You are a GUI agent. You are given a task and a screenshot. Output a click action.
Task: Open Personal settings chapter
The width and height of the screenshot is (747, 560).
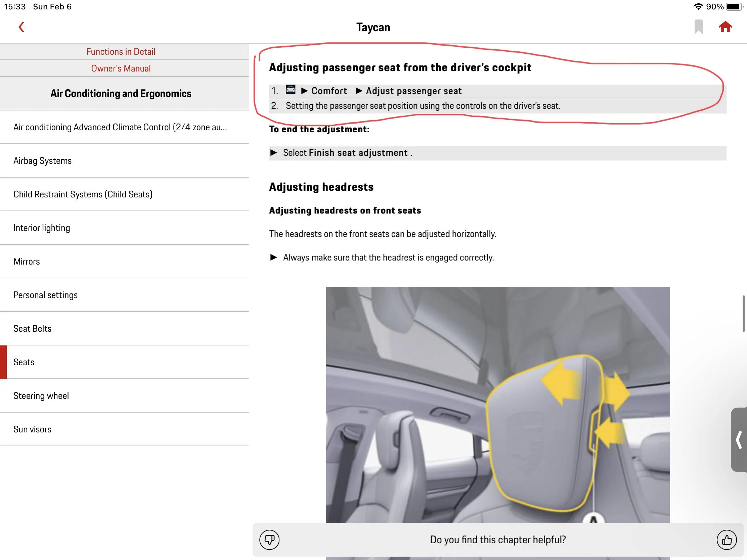[124, 295]
